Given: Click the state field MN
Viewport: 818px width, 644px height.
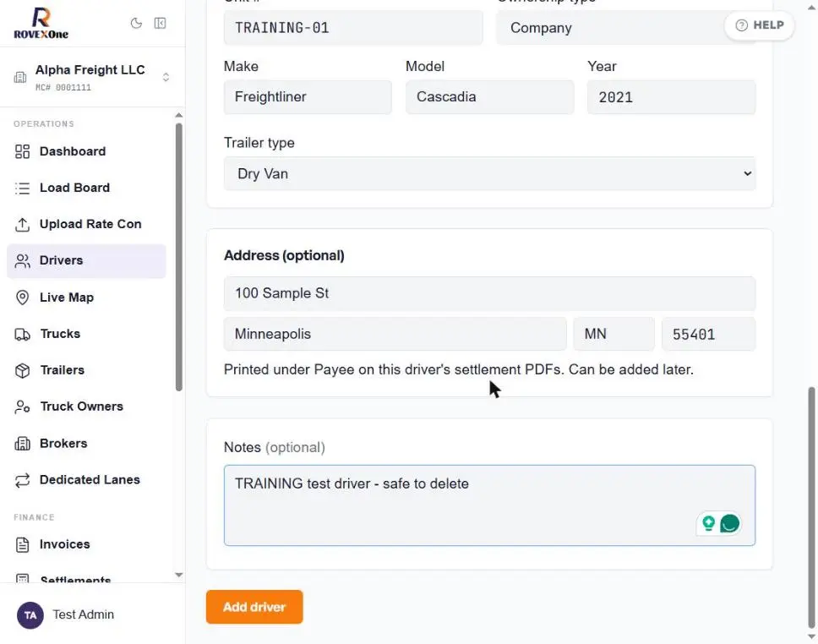Looking at the screenshot, I should 614,334.
